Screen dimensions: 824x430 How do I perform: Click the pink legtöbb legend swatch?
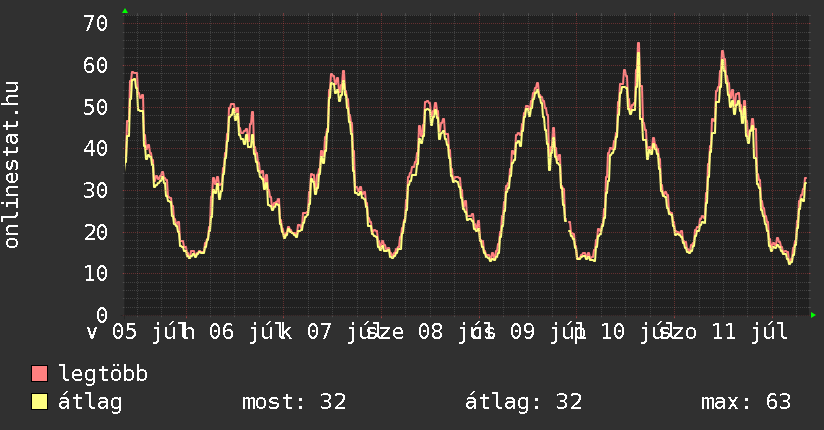click(x=39, y=374)
